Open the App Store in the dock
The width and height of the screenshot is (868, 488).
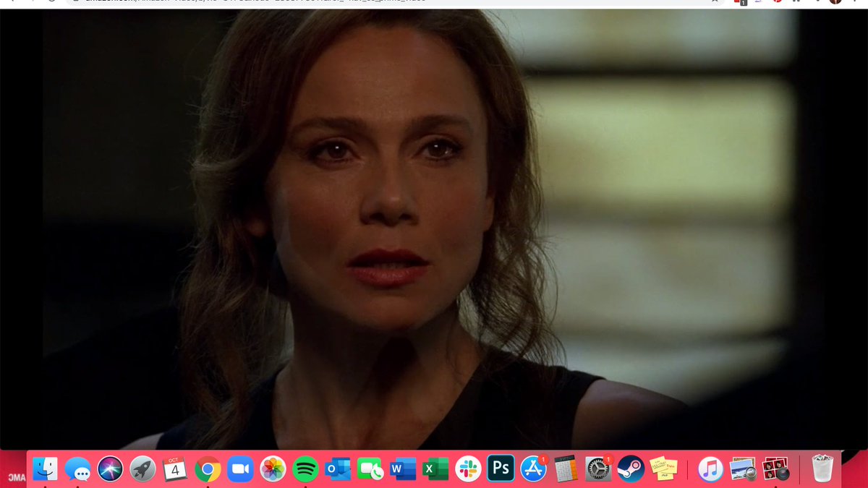click(x=533, y=469)
